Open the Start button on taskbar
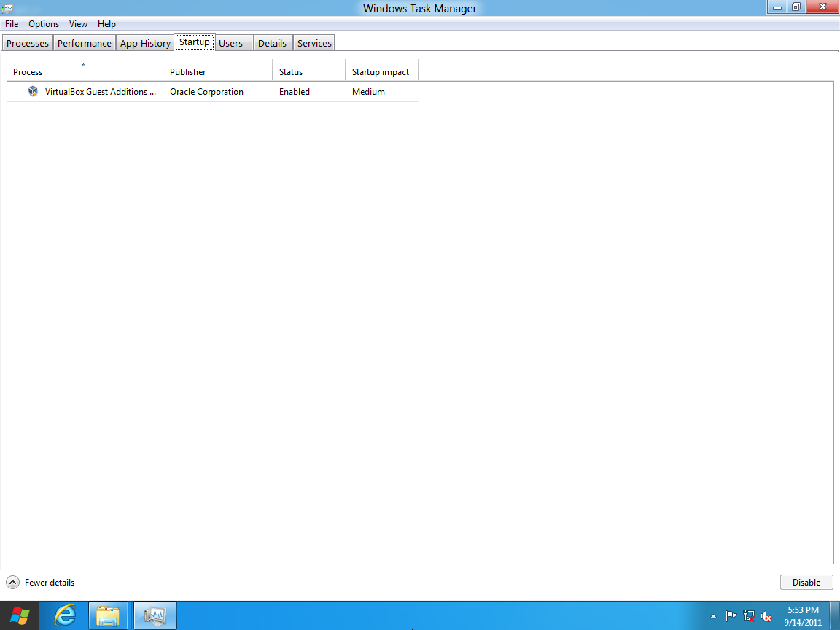The height and width of the screenshot is (630, 840). coord(20,616)
